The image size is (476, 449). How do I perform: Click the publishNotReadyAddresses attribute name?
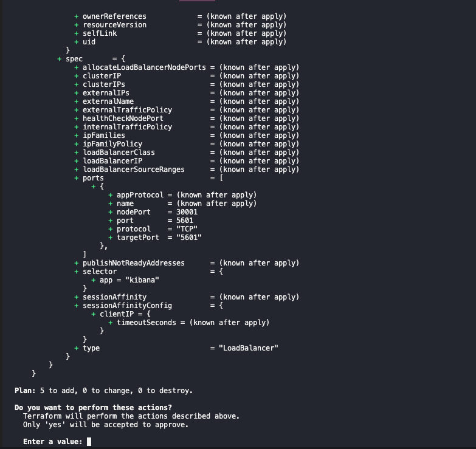click(x=134, y=263)
